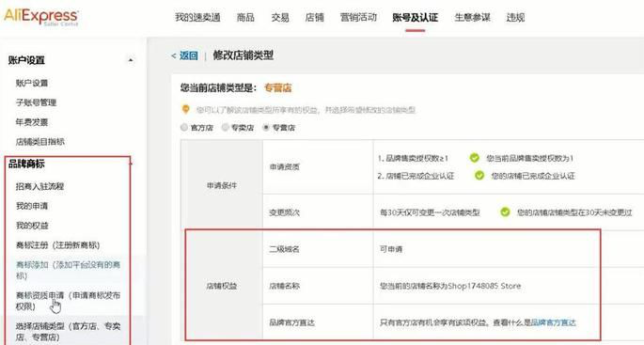The height and width of the screenshot is (345, 644).
Task: Select the 官方店 radio button
Action: point(184,127)
